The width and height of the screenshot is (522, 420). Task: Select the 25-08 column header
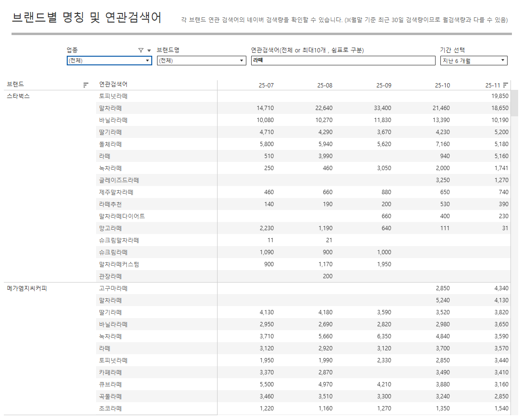point(325,86)
